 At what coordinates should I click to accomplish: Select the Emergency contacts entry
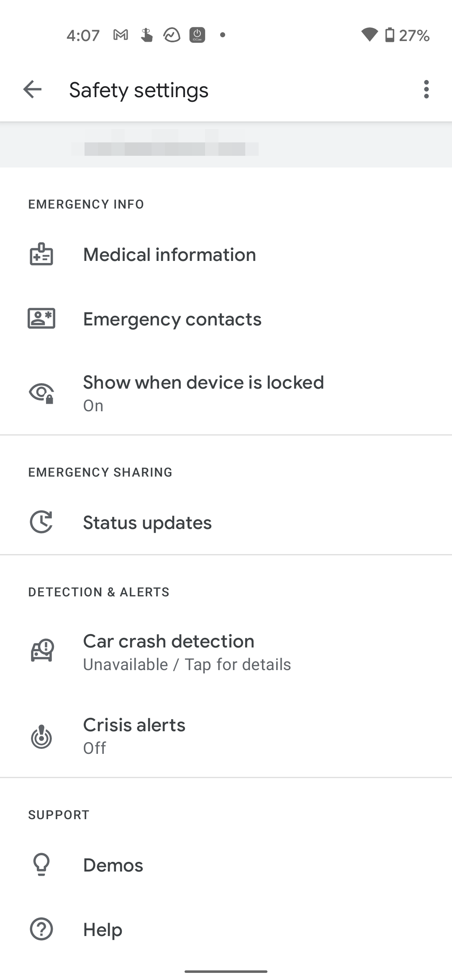[x=226, y=318]
